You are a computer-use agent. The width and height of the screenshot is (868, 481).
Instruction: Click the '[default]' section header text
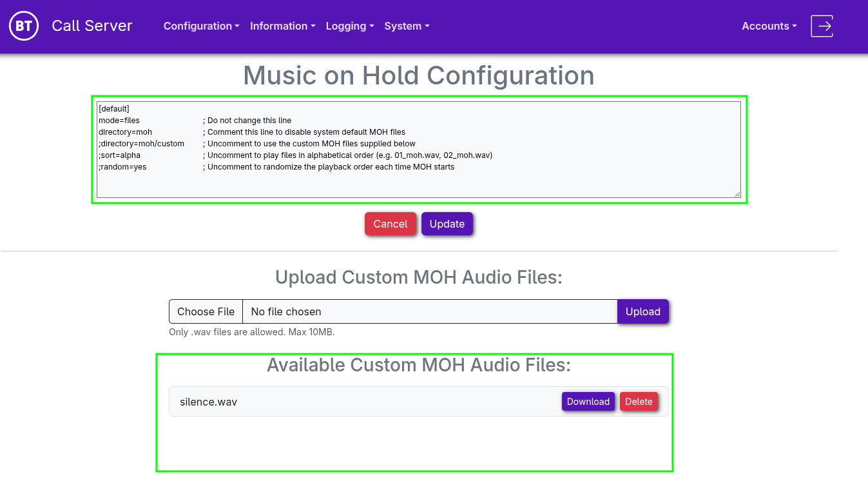(x=114, y=109)
